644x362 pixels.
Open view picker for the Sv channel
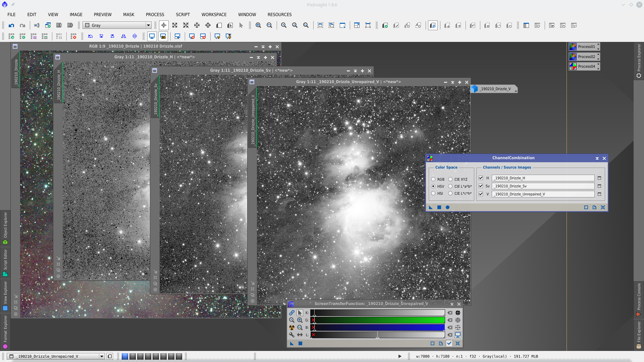tap(599, 186)
